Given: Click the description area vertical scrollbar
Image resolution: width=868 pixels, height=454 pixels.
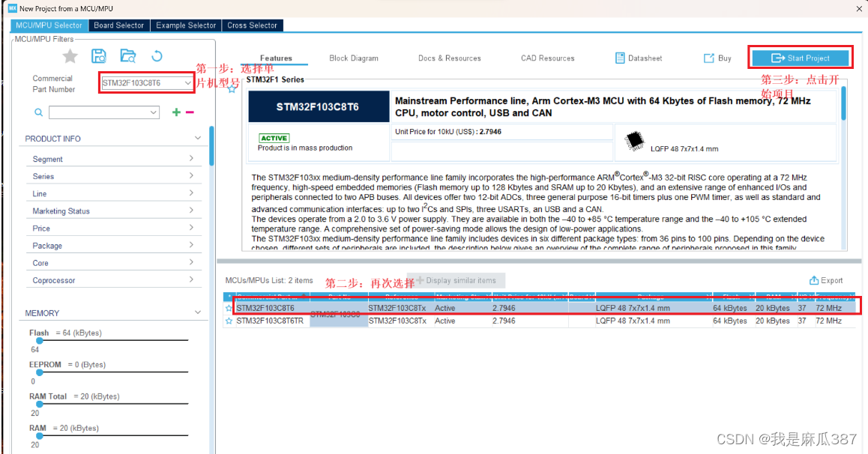Looking at the screenshot, I should (844, 103).
